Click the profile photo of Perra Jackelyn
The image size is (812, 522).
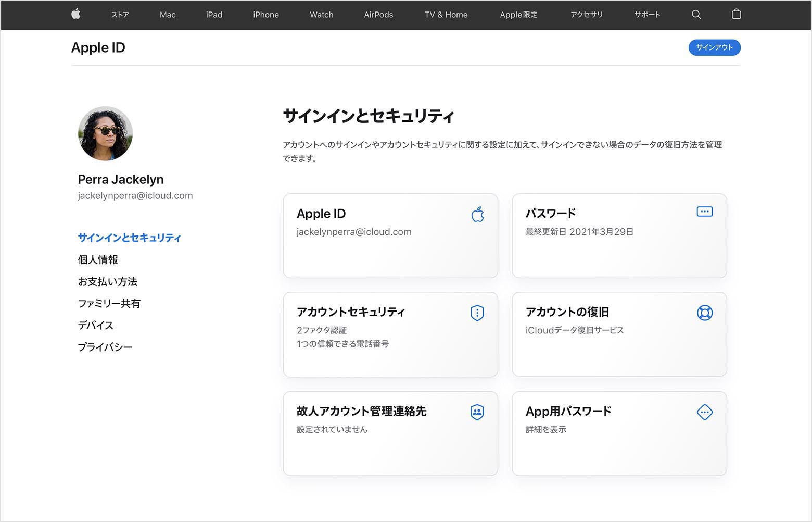tap(105, 133)
